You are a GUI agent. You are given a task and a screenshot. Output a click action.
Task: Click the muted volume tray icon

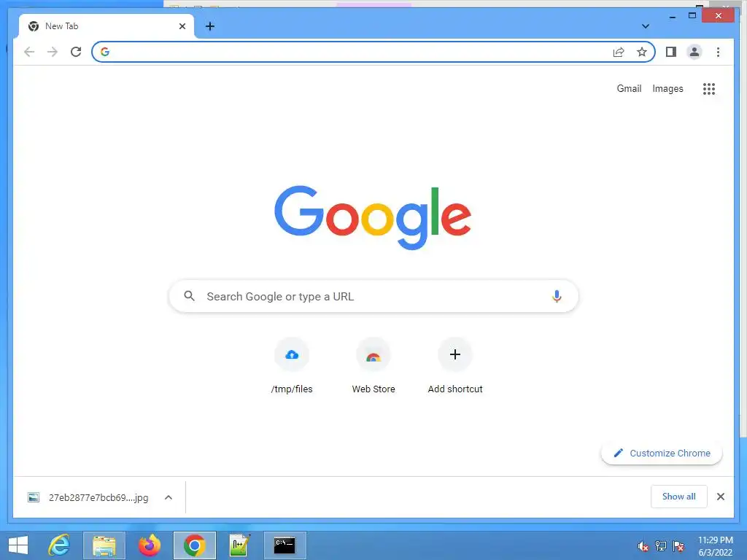pyautogui.click(x=643, y=546)
